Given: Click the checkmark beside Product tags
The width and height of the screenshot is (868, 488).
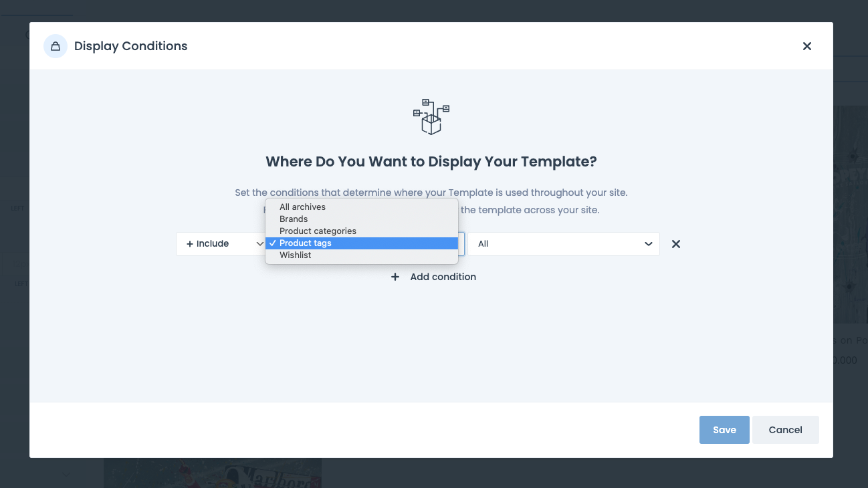Looking at the screenshot, I should coord(273,243).
